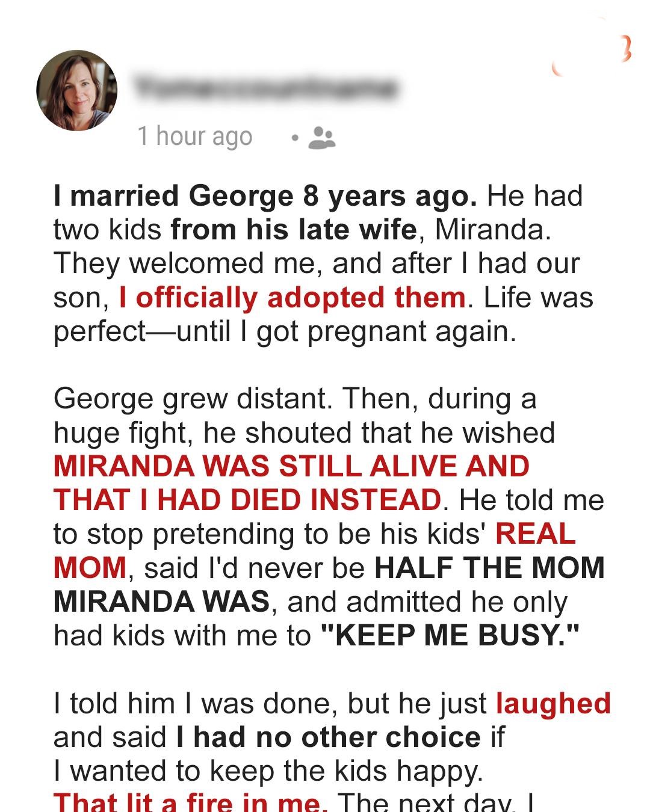
Task: Click the dot separator beside the timestamp
Action: pos(294,138)
